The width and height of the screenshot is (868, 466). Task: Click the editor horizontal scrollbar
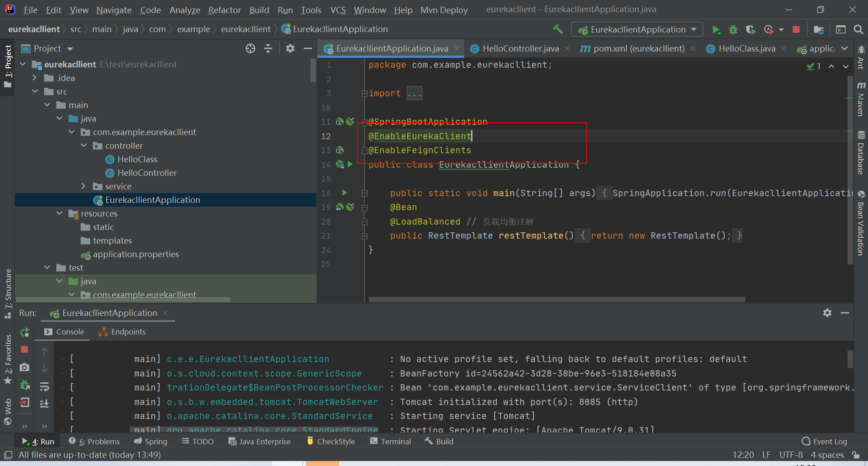coord(557,299)
